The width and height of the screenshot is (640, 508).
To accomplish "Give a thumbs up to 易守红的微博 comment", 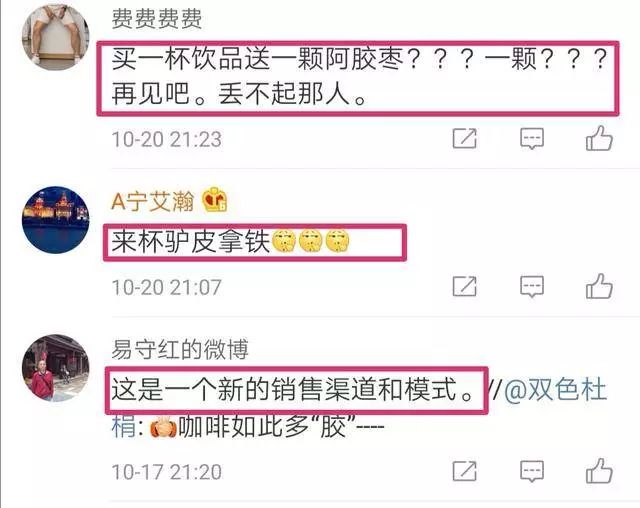I will (599, 470).
